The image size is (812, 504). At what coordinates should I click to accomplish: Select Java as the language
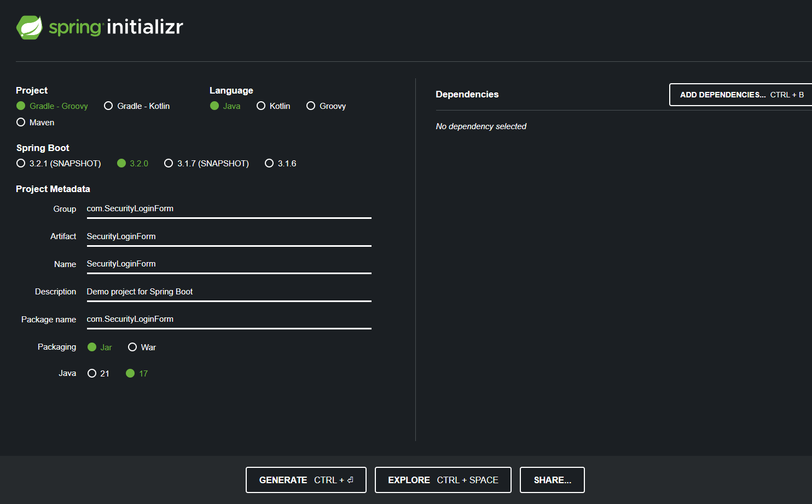tap(225, 106)
